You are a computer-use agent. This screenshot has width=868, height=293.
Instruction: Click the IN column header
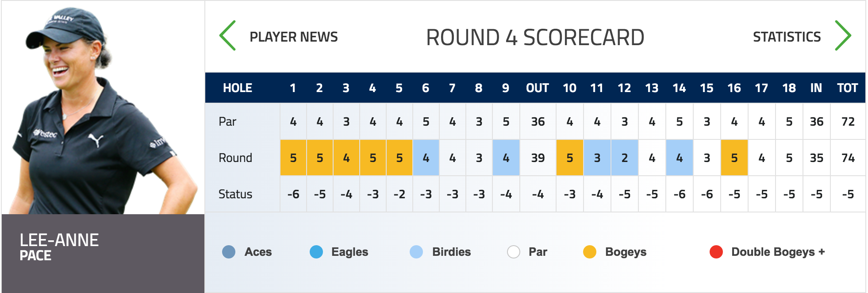click(816, 88)
